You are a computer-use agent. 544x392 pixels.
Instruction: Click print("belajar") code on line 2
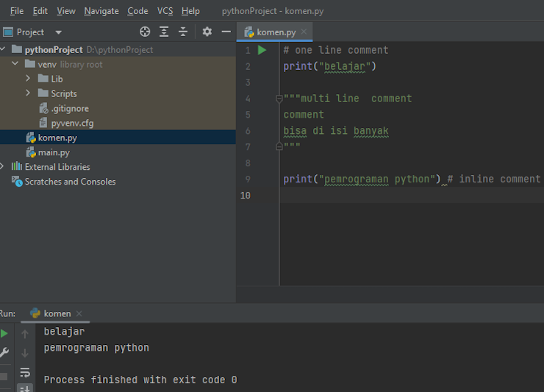click(x=329, y=66)
